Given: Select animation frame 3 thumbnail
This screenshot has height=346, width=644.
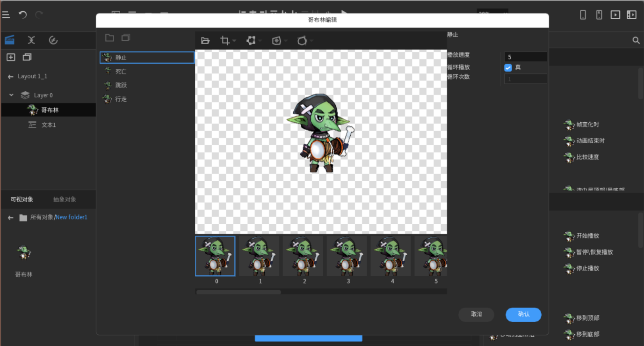Looking at the screenshot, I should pyautogui.click(x=347, y=256).
